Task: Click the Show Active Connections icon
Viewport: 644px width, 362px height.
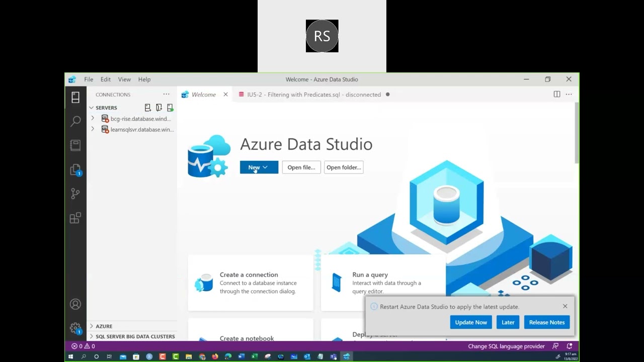Action: [170, 108]
